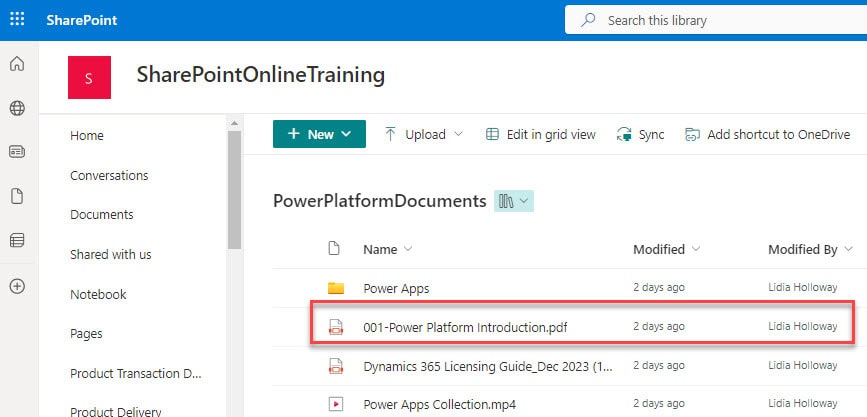
Task: Open the My files page icon
Action: click(17, 196)
